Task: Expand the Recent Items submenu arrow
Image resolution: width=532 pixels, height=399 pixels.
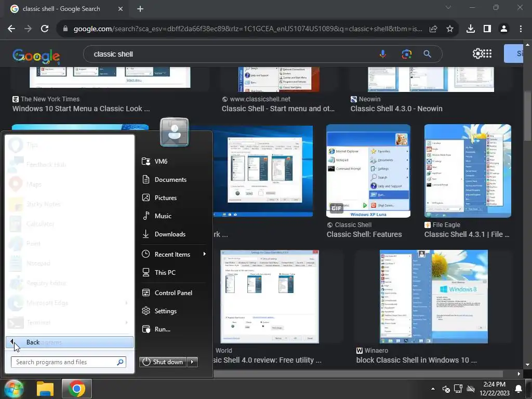Action: 204,254
